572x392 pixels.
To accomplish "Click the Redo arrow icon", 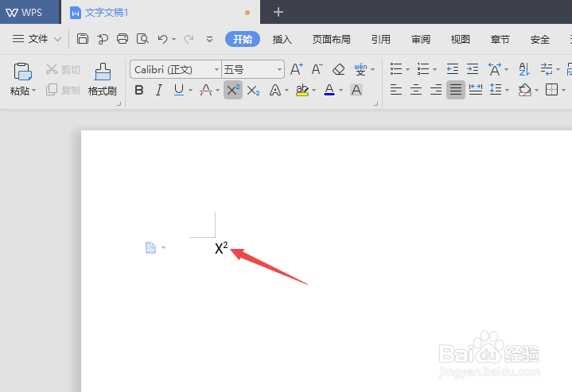I will (x=189, y=39).
